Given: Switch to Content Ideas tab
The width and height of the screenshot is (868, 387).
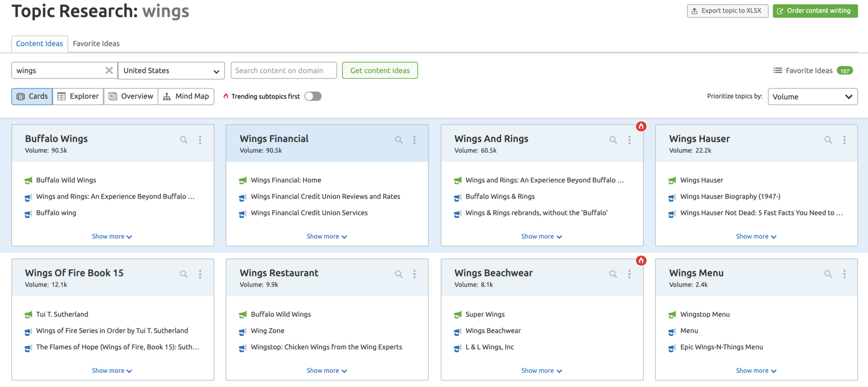Looking at the screenshot, I should pyautogui.click(x=40, y=43).
